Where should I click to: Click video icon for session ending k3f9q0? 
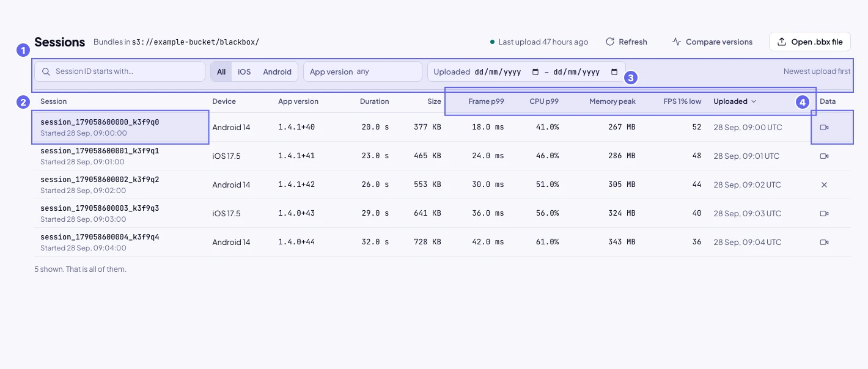[824, 127]
